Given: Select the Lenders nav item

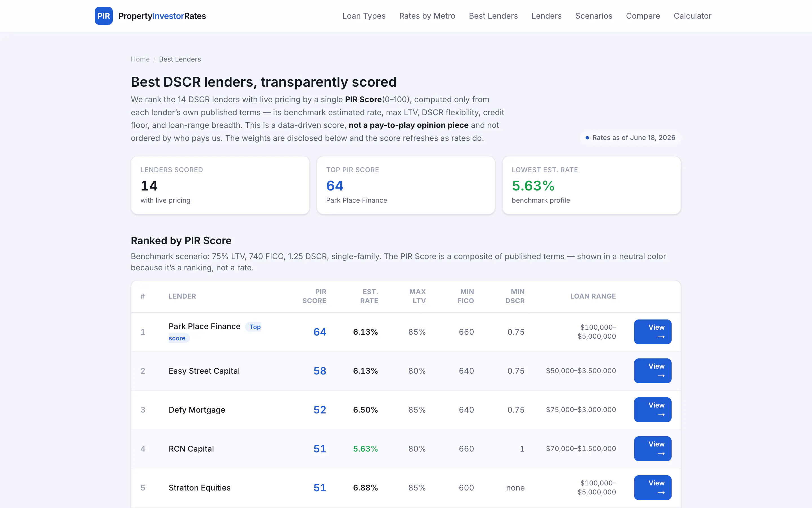Looking at the screenshot, I should 547,16.
